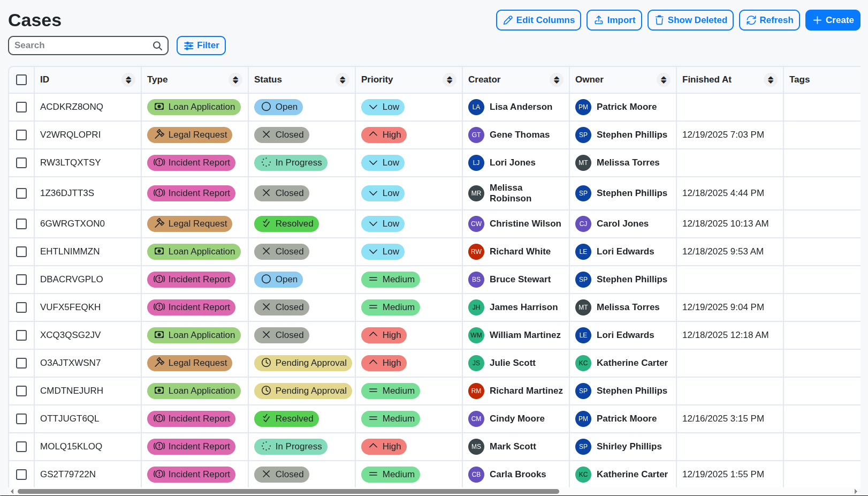Click the refresh arrows icon
The height and width of the screenshot is (496, 868).
click(x=752, y=20)
